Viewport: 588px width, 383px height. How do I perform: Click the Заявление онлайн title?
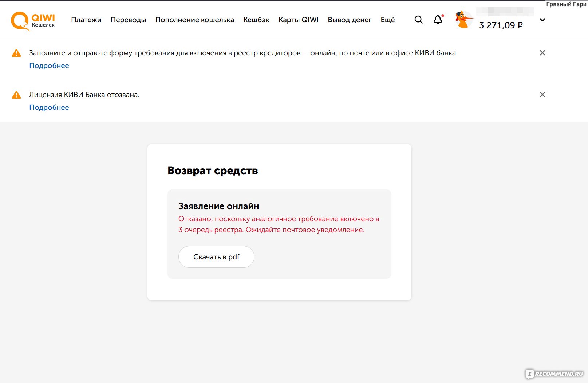pyautogui.click(x=219, y=206)
